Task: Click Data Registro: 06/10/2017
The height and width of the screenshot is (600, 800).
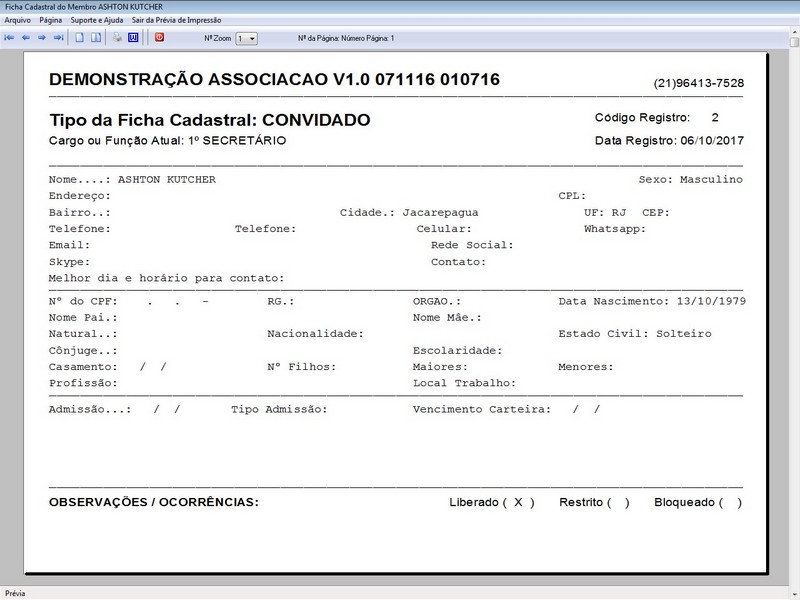Action: [669, 141]
